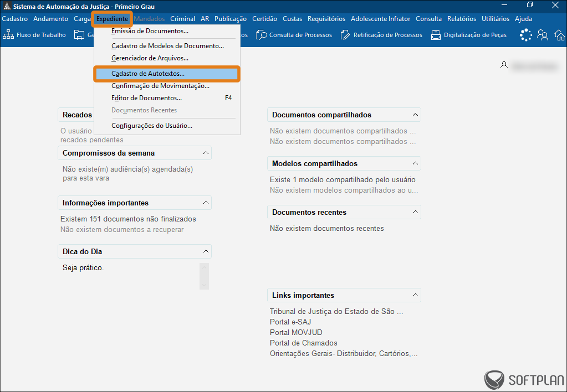Click 'Não existem modelos compartilhados ao u...' text
This screenshot has height=392, width=567.
(x=344, y=190)
